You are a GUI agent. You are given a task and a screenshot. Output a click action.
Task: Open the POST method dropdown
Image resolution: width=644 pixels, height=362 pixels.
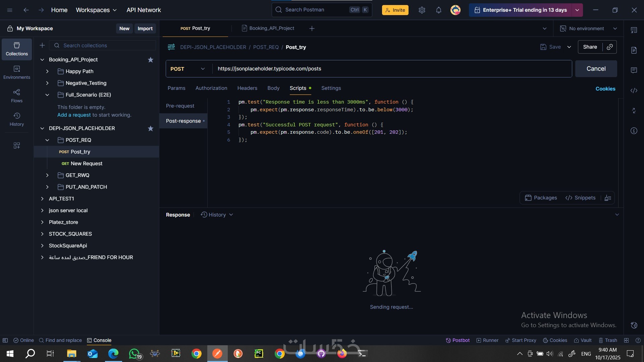(188, 69)
